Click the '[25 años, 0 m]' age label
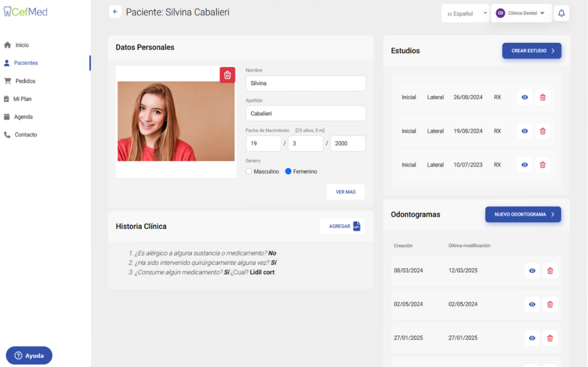 [310, 130]
